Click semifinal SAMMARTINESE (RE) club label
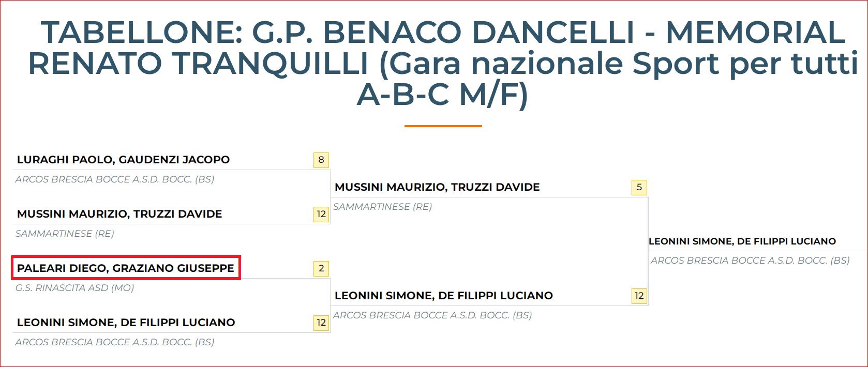The width and height of the screenshot is (868, 367). pos(382,207)
